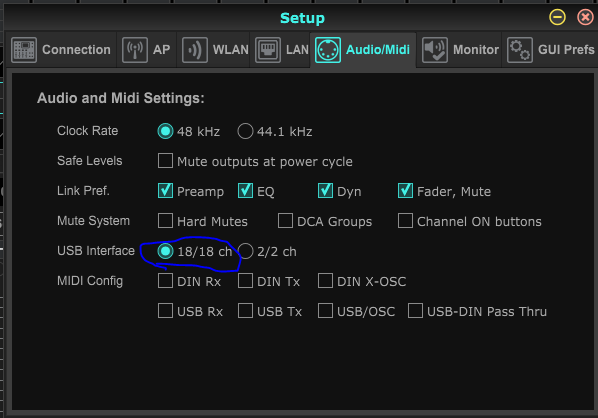Image resolution: width=598 pixels, height=418 pixels.
Task: Click the USB Interface label
Action: coord(96,251)
